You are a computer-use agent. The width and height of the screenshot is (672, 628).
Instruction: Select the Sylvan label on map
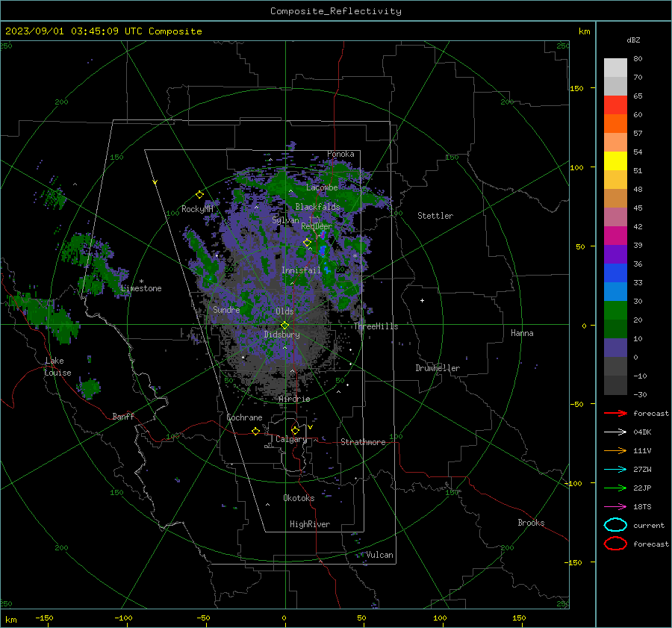pyautogui.click(x=285, y=220)
